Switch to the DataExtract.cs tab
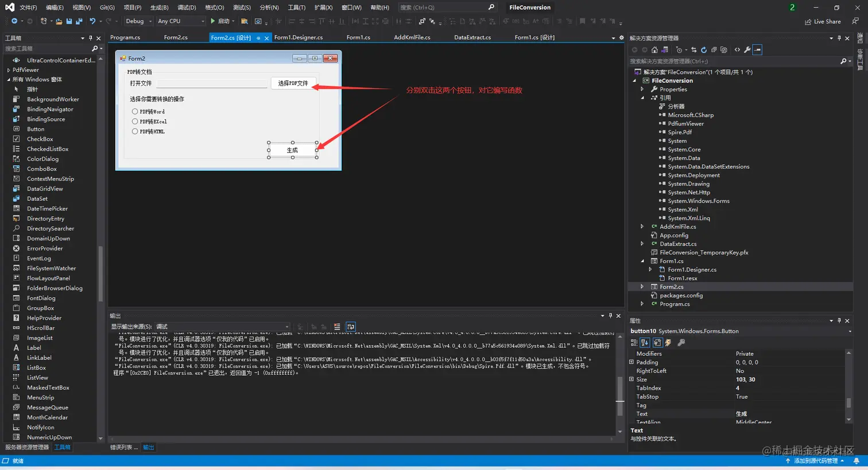Image resolution: width=868 pixels, height=470 pixels. pos(472,37)
